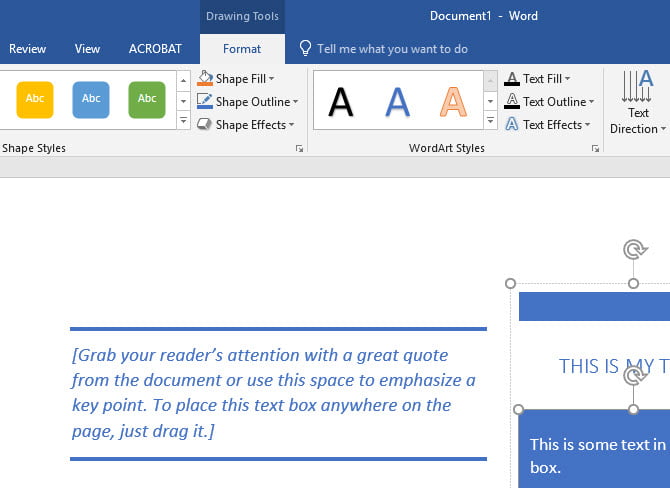Viewport: 670px width, 488px height.
Task: Open the Shape Outline dropdown arrow
Action: click(295, 102)
